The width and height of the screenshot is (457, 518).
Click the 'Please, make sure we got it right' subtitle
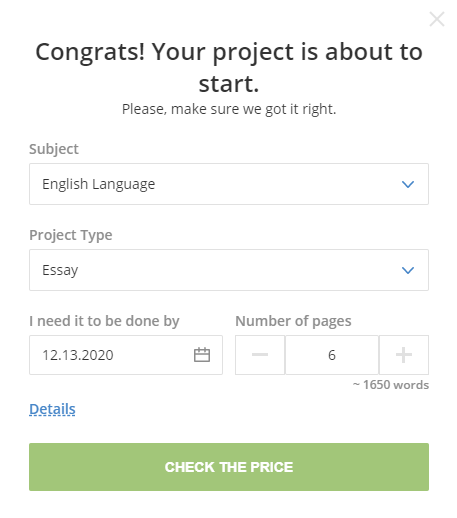(x=229, y=109)
